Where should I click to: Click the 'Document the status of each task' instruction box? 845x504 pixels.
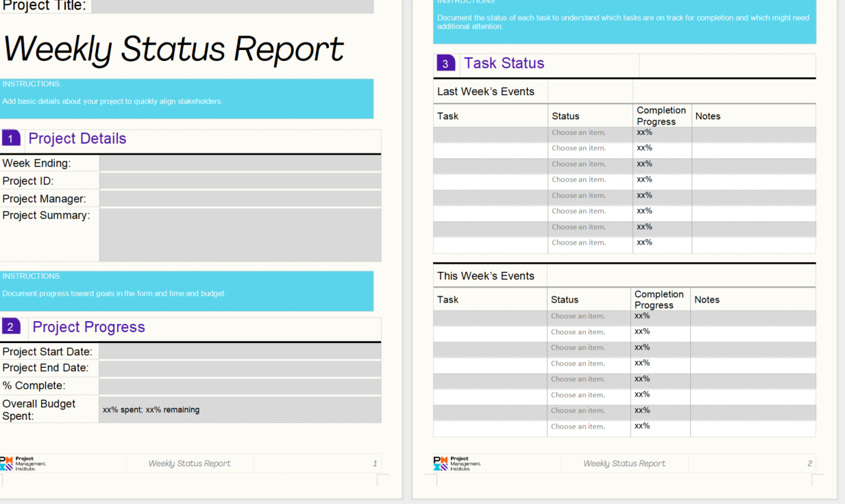pos(624,22)
